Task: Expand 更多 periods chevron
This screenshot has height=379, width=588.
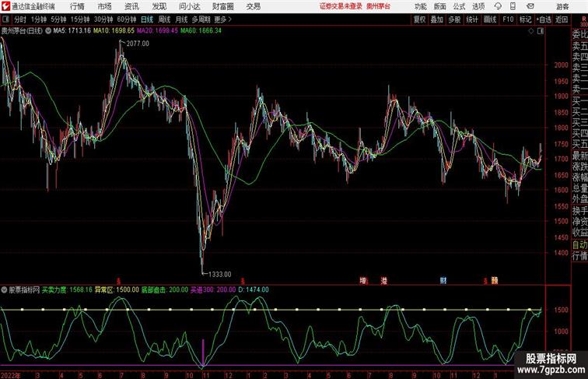Action: tap(230, 19)
